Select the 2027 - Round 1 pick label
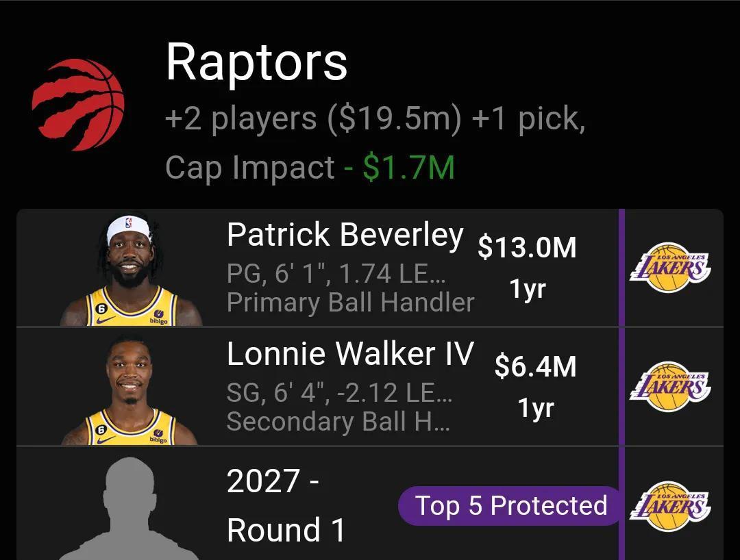This screenshot has width=740, height=560. pos(286,505)
